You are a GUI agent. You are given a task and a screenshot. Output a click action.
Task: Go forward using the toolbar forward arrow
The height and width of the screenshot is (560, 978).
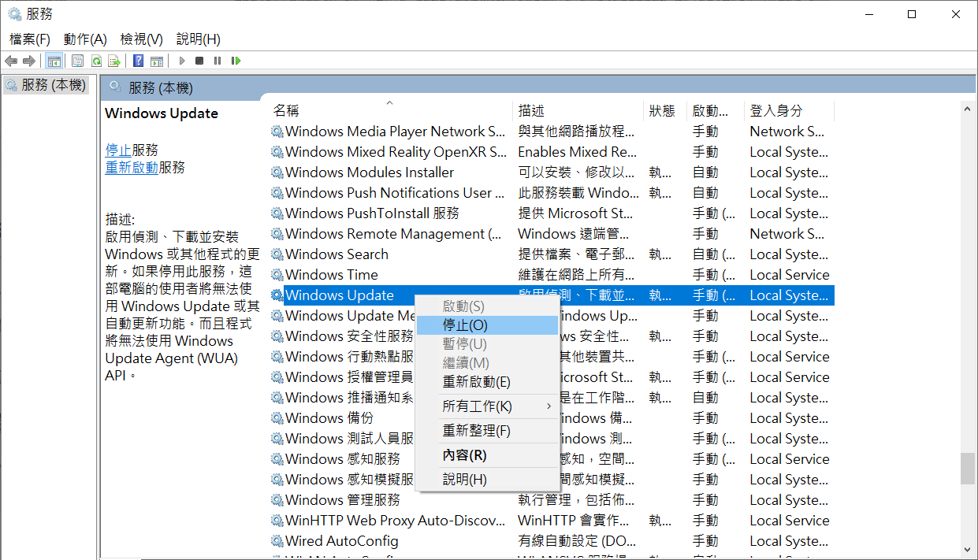[29, 61]
